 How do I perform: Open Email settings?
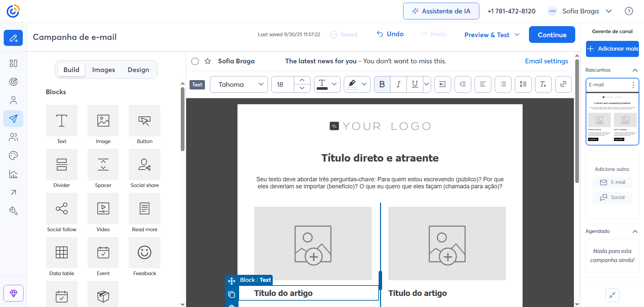tap(546, 61)
